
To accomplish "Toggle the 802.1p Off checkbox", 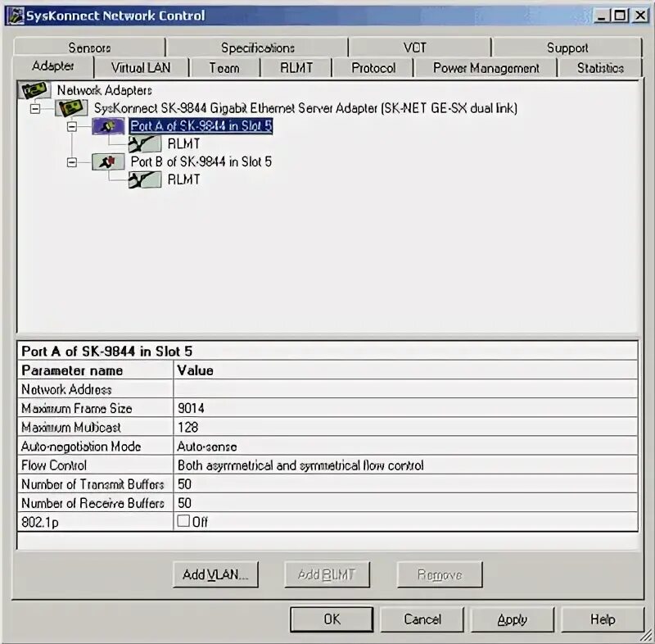I will [x=183, y=521].
